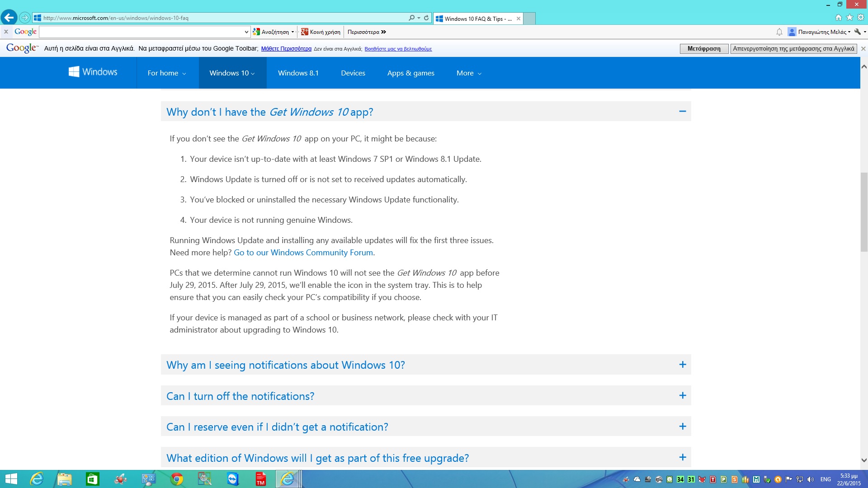Go to the Windows 8.1 nav item
Viewport: 868px width, 488px height.
298,73
